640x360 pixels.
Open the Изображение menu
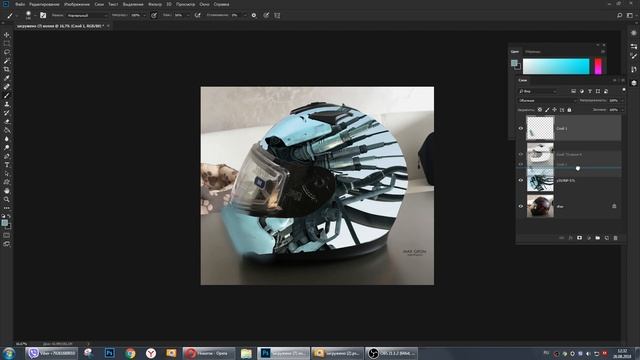pyautogui.click(x=77, y=4)
